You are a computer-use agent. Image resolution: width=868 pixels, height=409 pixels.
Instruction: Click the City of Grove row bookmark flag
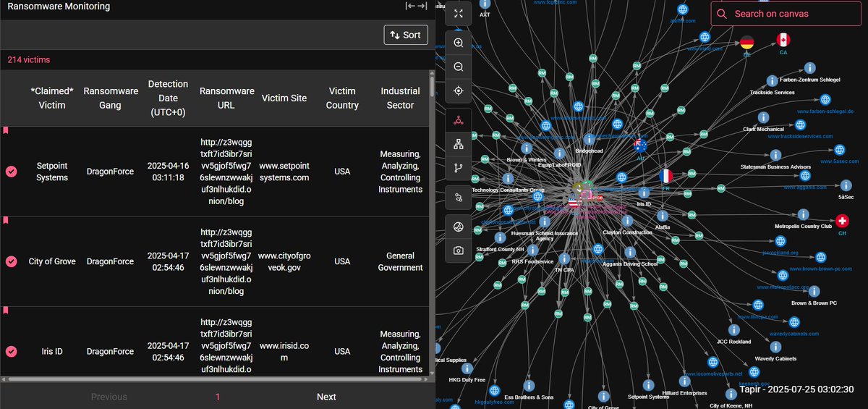[6, 220]
